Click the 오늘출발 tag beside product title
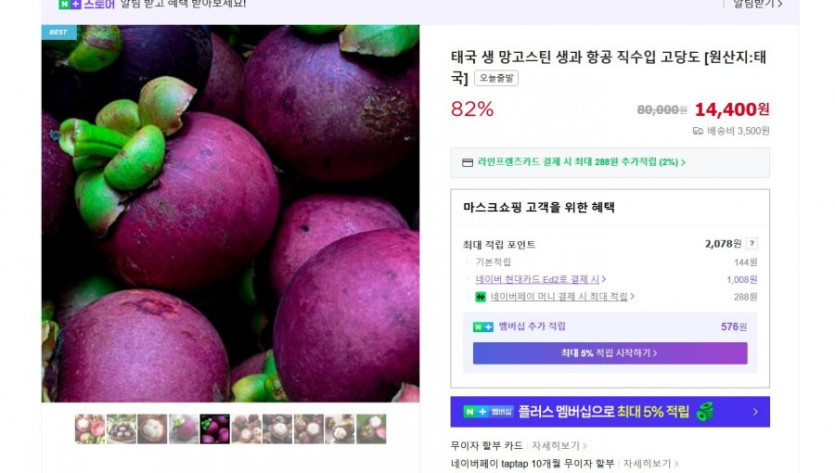 pos(496,78)
